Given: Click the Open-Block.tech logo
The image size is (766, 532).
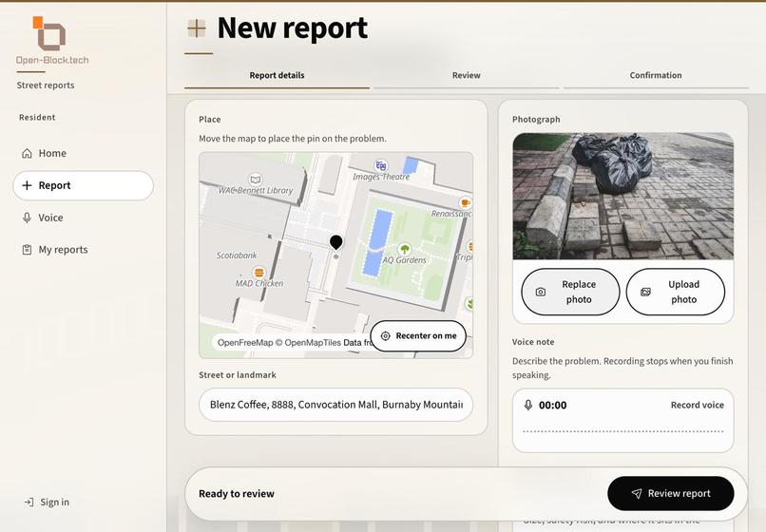Looking at the screenshot, I should point(52,40).
